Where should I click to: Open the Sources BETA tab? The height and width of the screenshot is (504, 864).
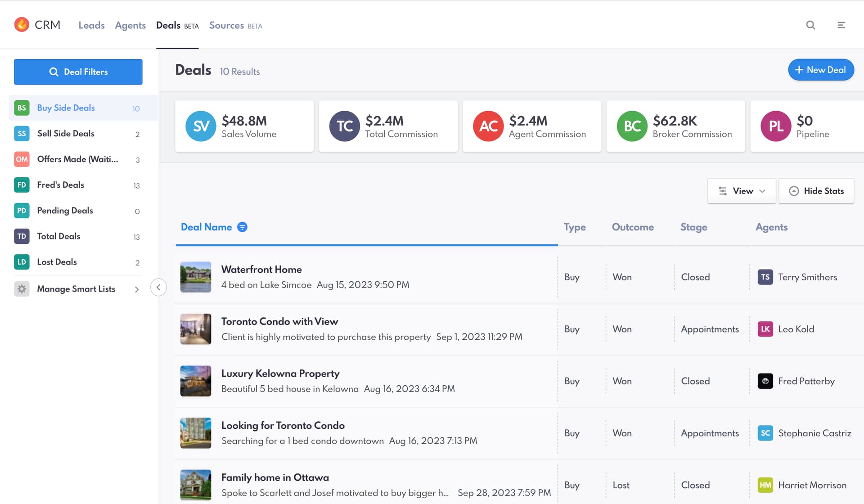(235, 26)
